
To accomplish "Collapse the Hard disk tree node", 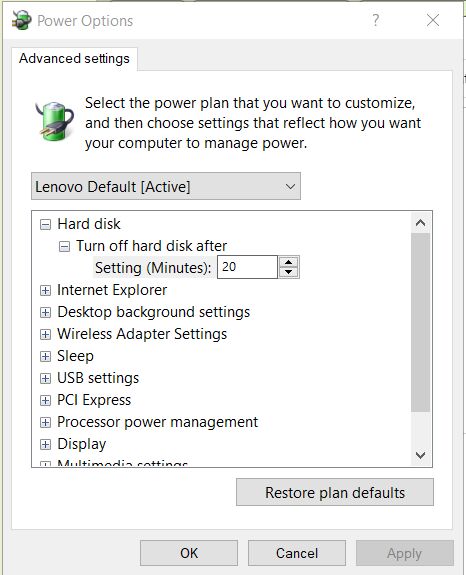I will [x=45, y=224].
